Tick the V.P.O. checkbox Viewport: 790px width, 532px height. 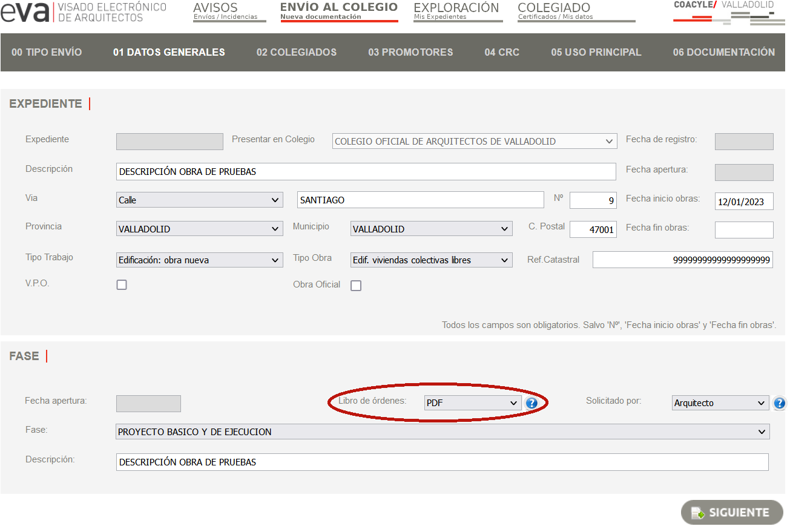point(122,284)
